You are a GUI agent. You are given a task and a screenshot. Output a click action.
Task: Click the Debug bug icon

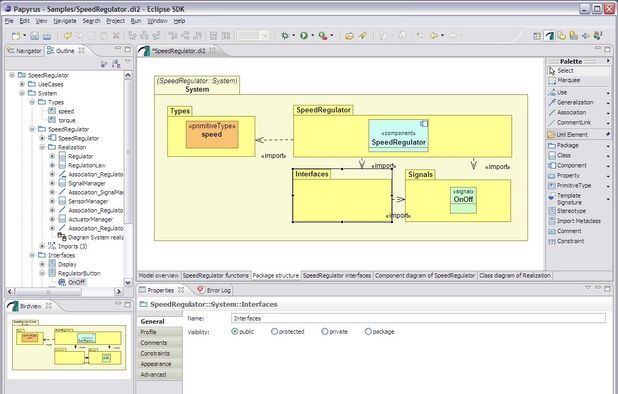[285, 36]
